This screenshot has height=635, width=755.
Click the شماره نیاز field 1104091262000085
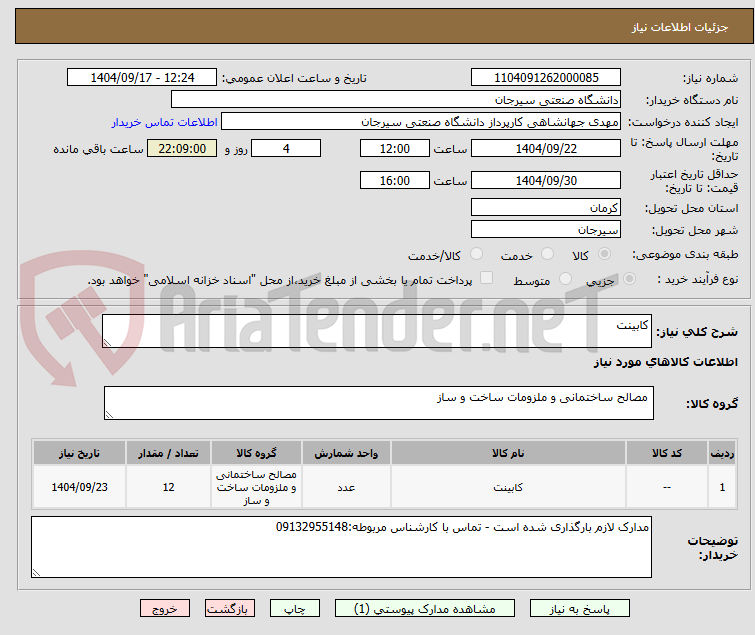point(546,78)
